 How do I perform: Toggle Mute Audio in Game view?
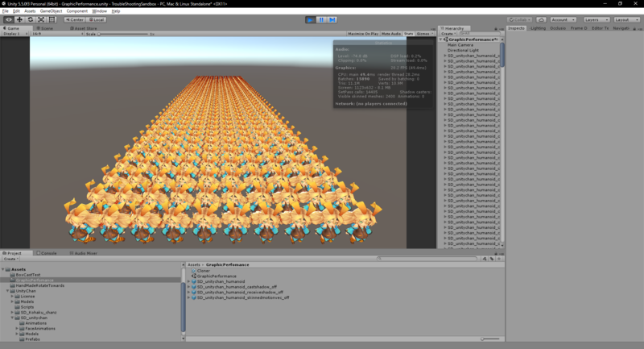pyautogui.click(x=391, y=34)
